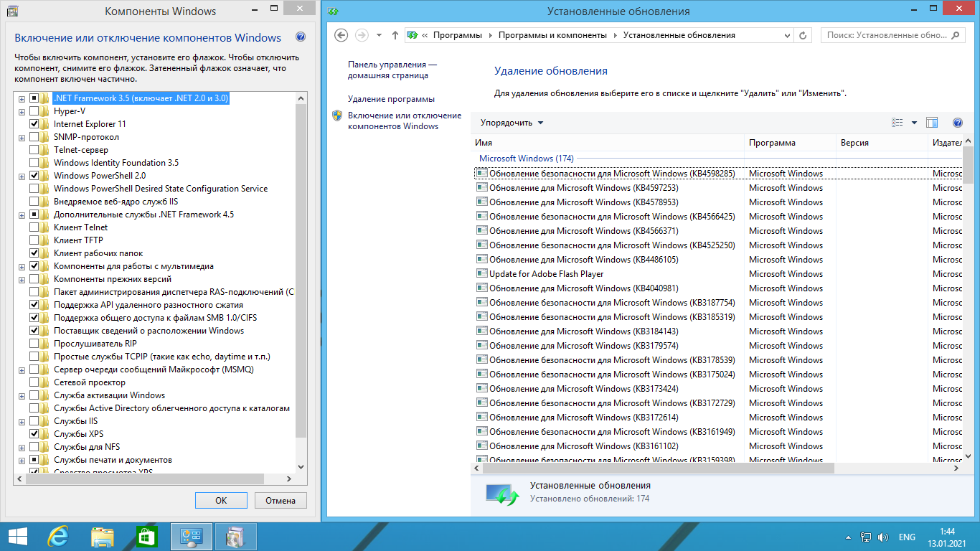
Task: Disable the XPS Services checkbox
Action: point(34,434)
